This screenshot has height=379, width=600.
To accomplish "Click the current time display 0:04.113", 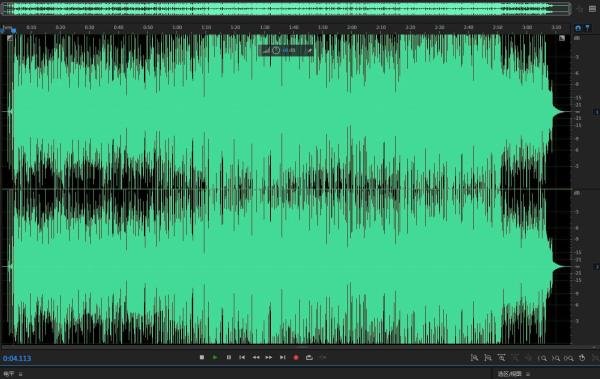I will click(x=17, y=358).
